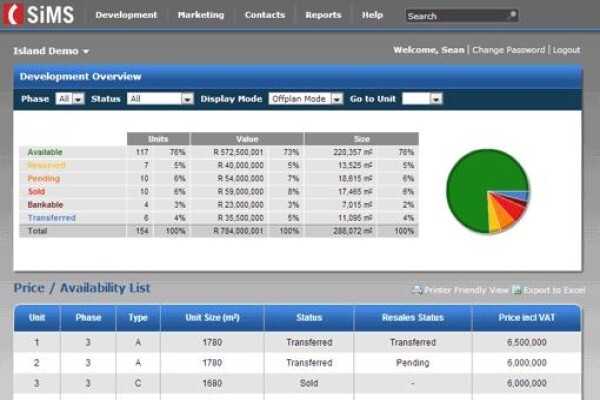
Task: Click the search magnifier icon
Action: coord(512,15)
